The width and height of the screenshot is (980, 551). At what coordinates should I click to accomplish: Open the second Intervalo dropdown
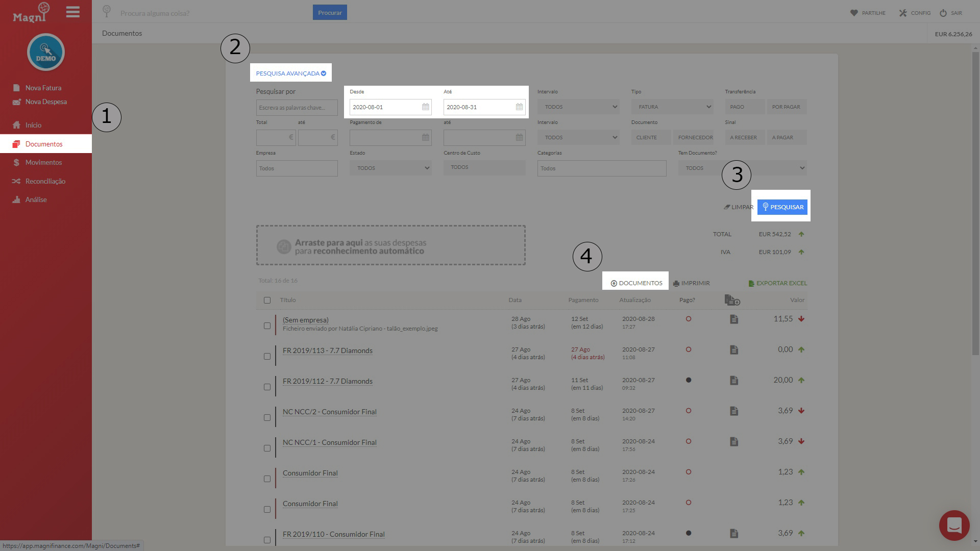coord(578,137)
